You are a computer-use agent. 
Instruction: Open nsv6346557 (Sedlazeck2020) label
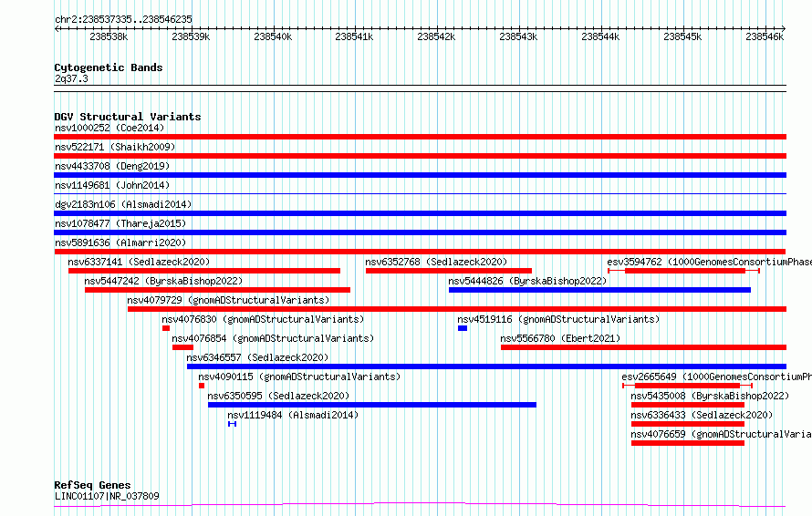click(257, 357)
